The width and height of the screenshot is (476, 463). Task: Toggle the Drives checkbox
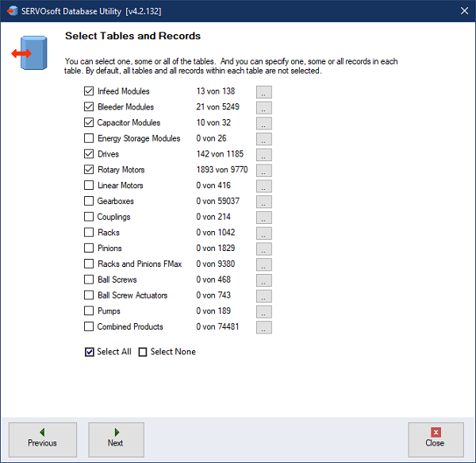point(89,154)
